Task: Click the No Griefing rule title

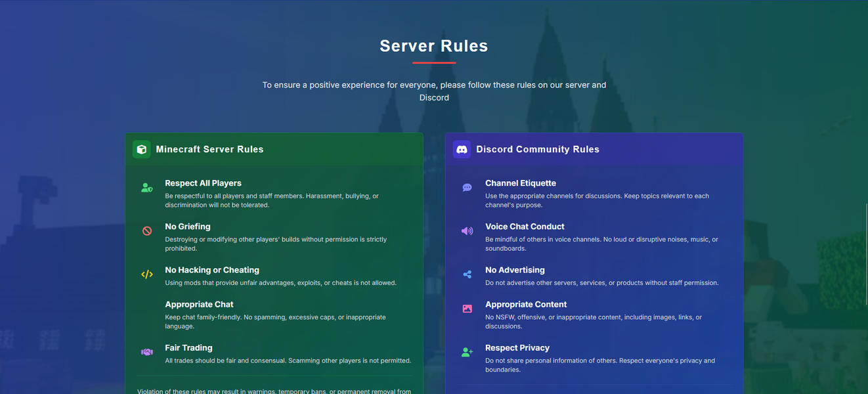Action: coord(188,227)
